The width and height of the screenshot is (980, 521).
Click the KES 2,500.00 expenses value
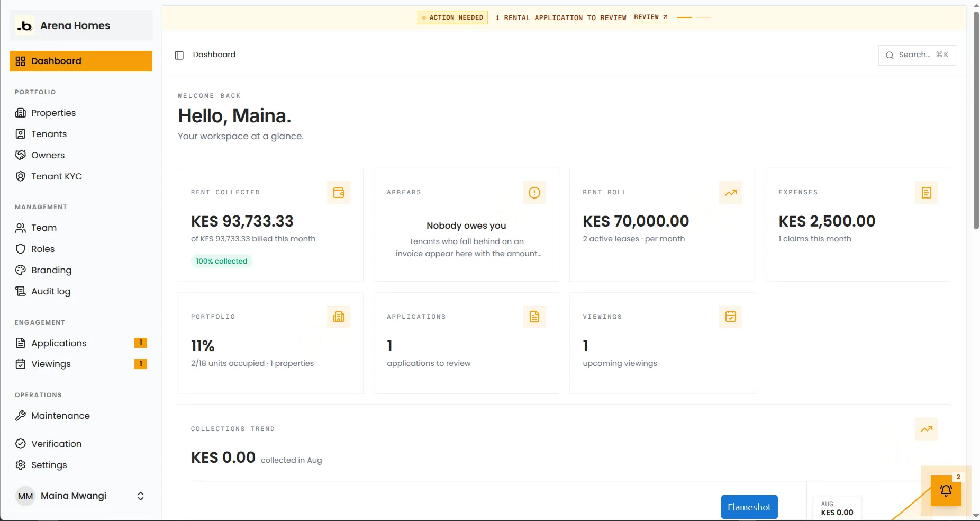click(x=827, y=221)
